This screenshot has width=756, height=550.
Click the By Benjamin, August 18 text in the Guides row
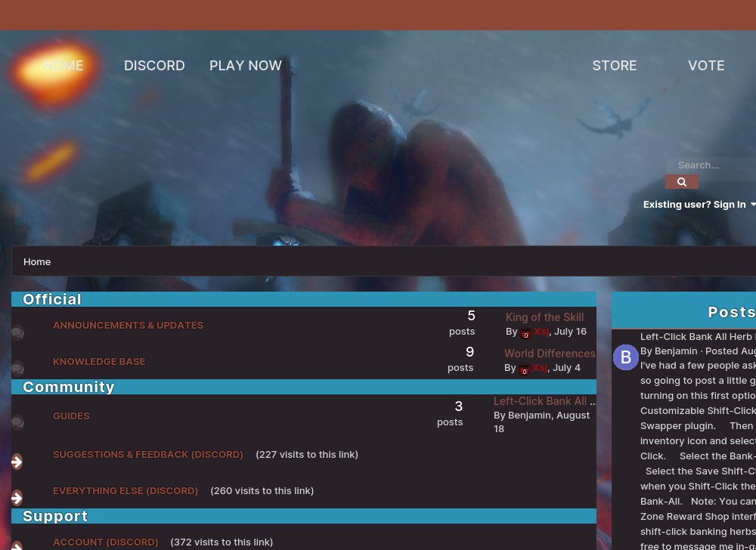point(541,422)
